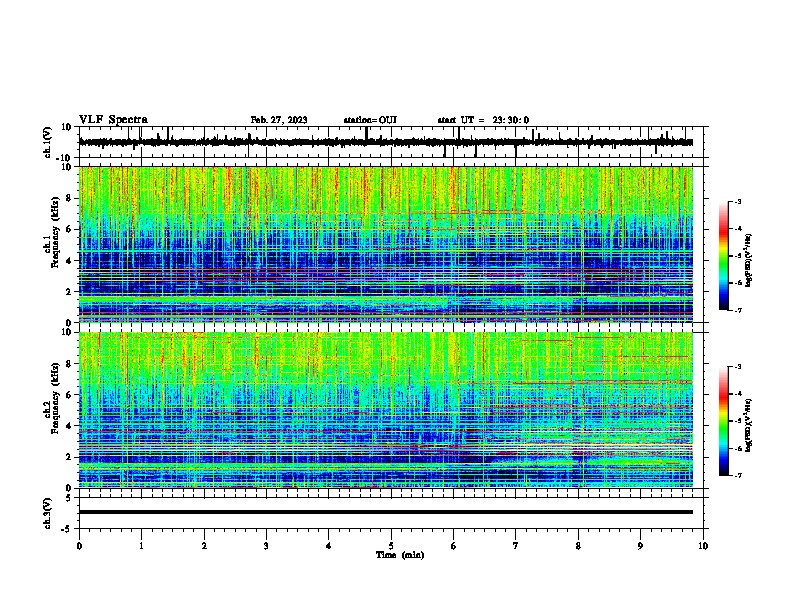This screenshot has width=792, height=612.
Task: Click the ch.1 color scale log(PSD) unit label
Action: [749, 260]
